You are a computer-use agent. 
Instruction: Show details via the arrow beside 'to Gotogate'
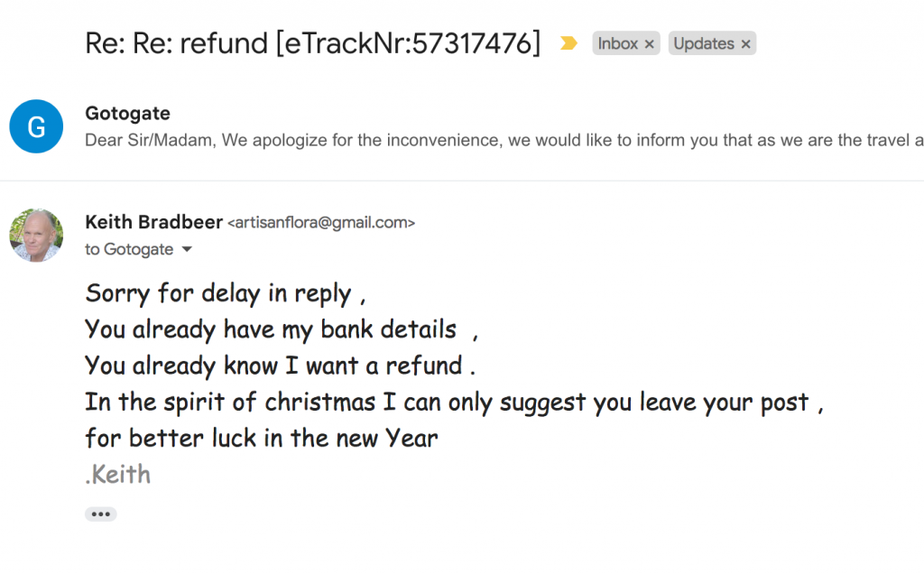point(188,250)
